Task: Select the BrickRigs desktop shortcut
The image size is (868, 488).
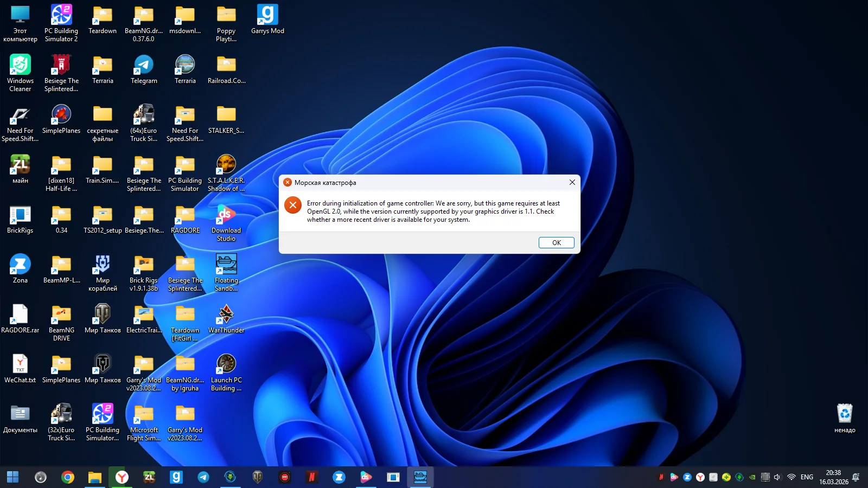Action: pos(20,220)
